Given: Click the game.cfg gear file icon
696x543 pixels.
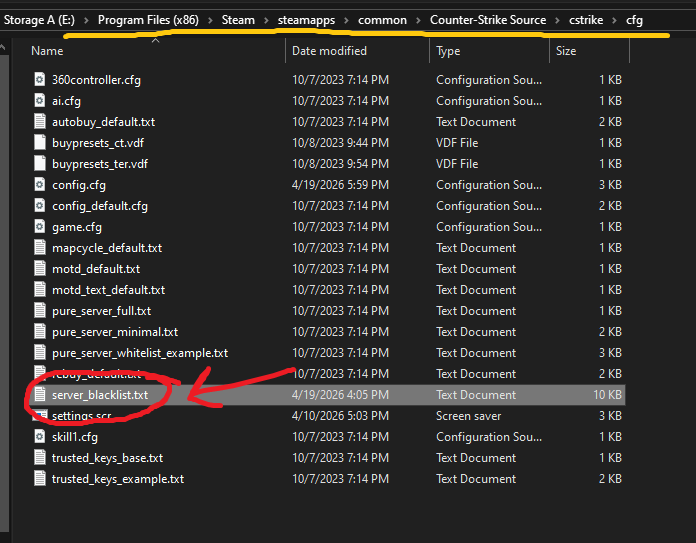Looking at the screenshot, I should pos(40,226).
